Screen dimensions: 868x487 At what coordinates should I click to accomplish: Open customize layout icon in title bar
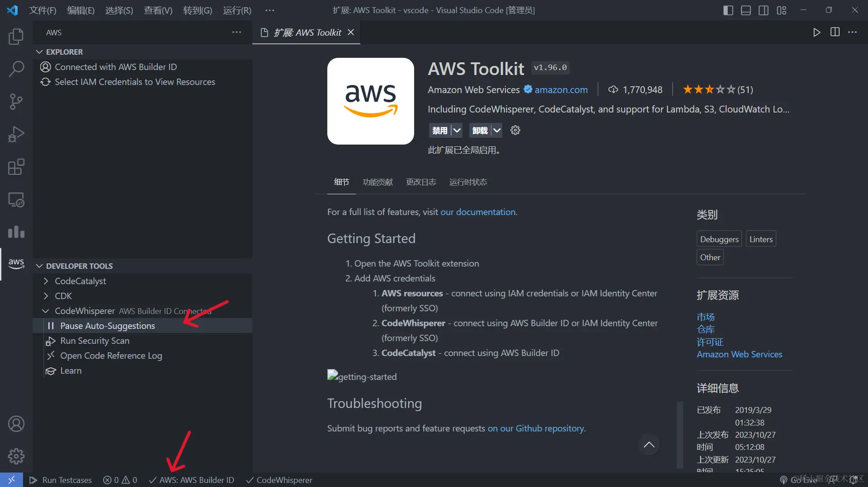(782, 10)
